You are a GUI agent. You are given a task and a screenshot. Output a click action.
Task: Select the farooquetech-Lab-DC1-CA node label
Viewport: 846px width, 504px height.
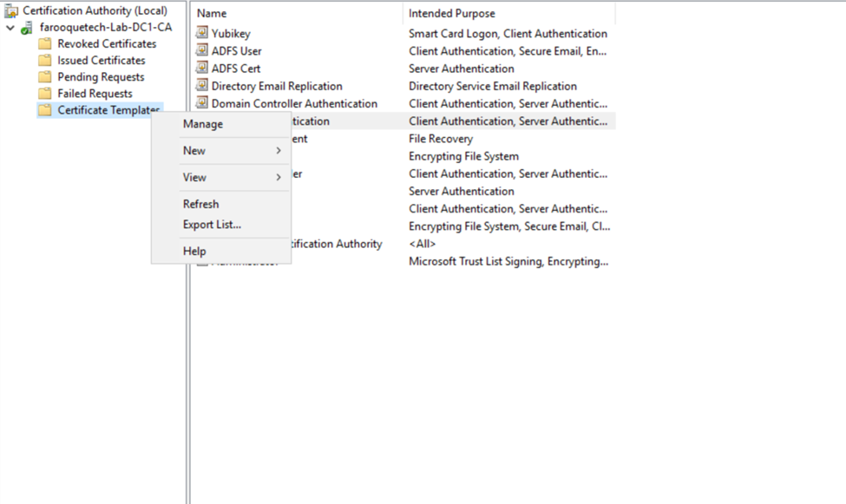click(x=106, y=28)
